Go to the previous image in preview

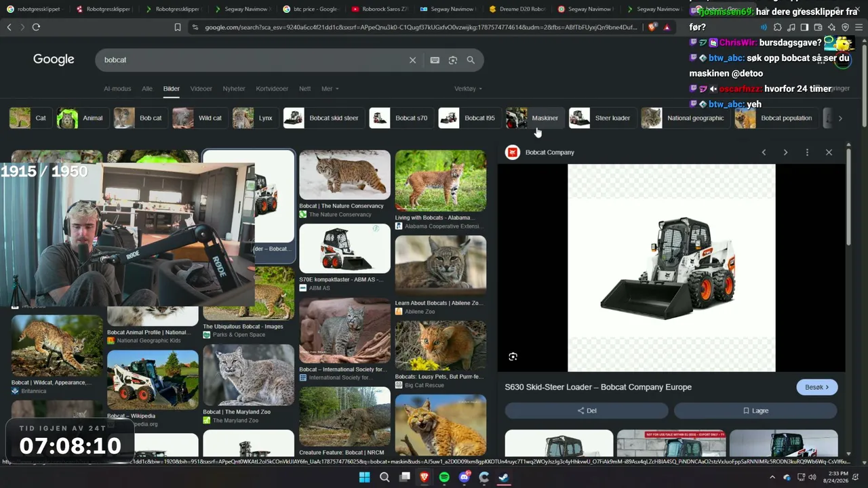(x=764, y=152)
